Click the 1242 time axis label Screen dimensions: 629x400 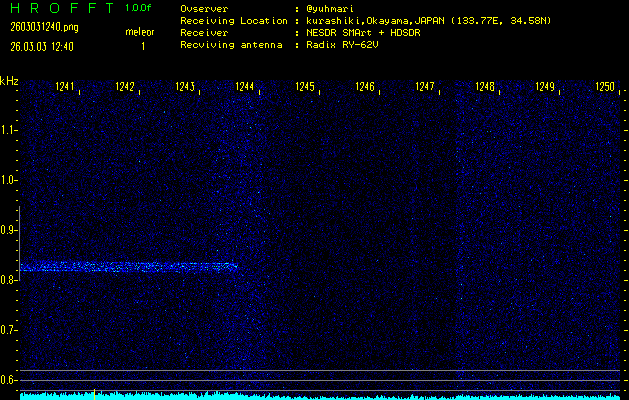pos(125,87)
